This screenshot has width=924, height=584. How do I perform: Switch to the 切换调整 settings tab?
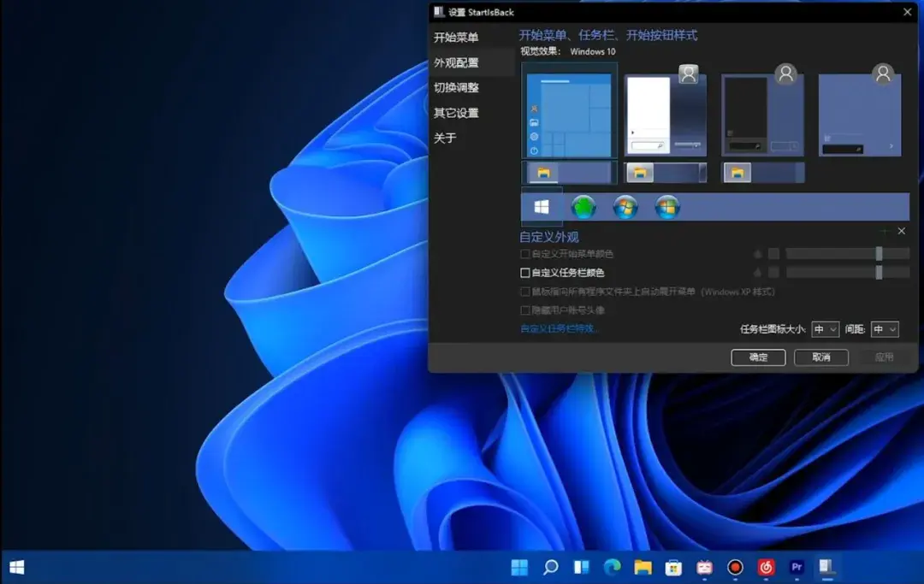[x=454, y=87]
